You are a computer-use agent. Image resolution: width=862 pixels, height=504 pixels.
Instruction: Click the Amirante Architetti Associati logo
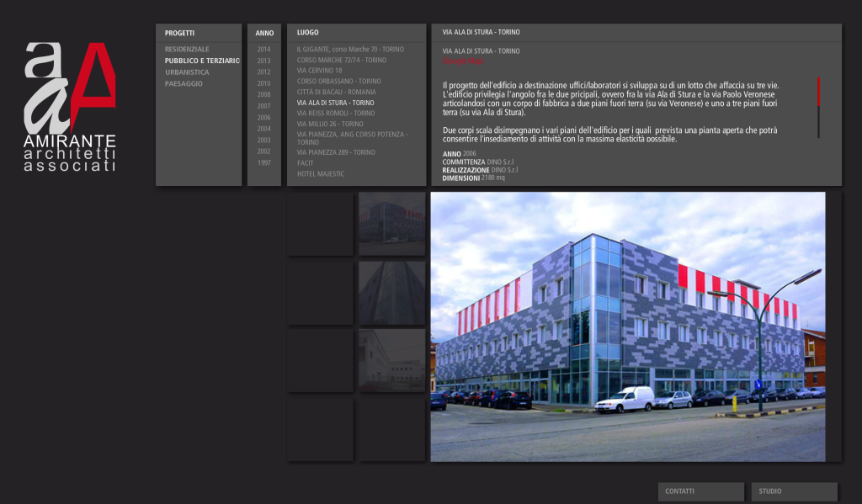70,106
